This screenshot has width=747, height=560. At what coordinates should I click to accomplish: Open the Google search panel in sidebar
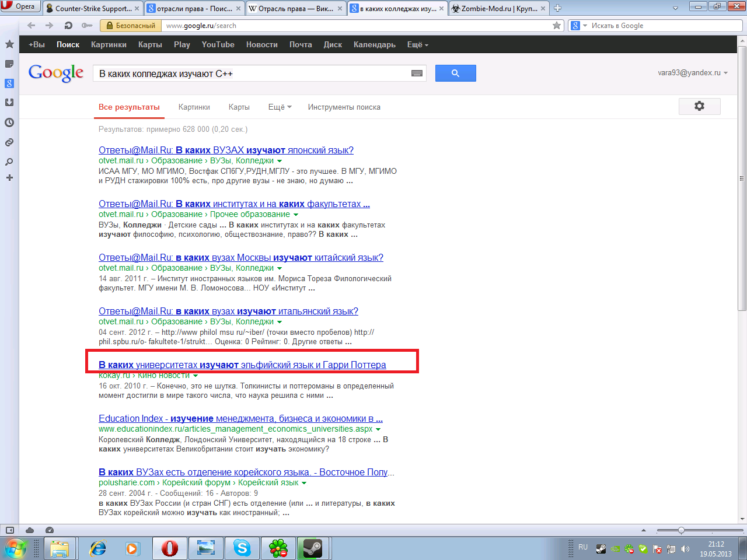point(9,83)
